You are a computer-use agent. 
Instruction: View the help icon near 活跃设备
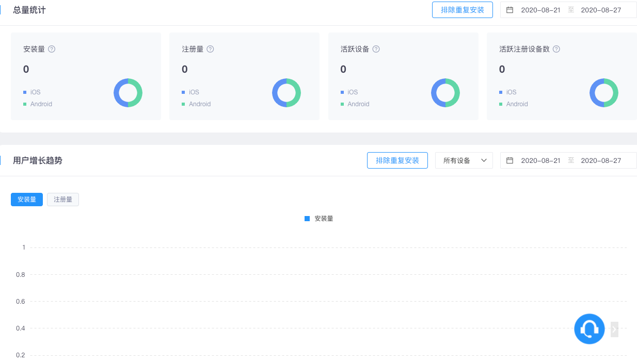click(376, 49)
